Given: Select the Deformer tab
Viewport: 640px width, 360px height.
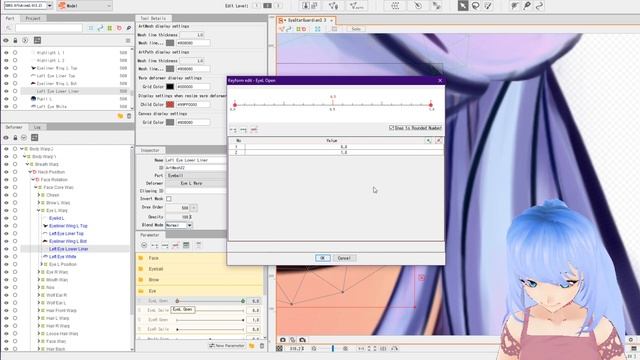Looking at the screenshot, I should (14, 127).
